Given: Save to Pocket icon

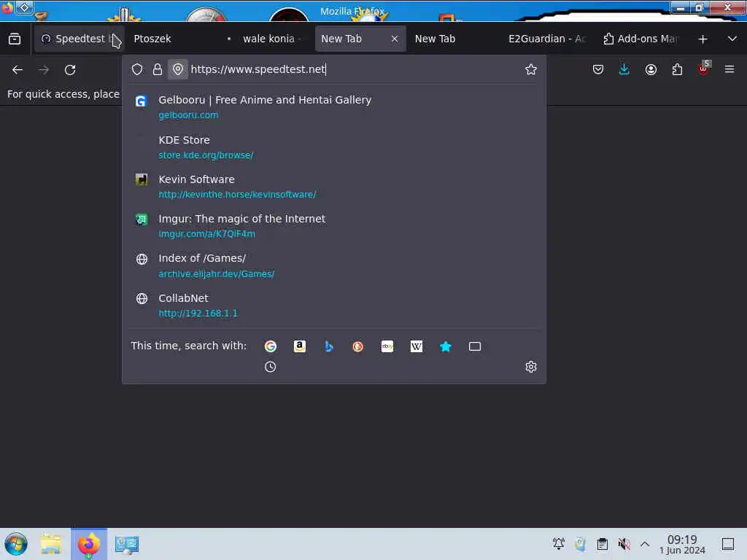Looking at the screenshot, I should pyautogui.click(x=598, y=69).
